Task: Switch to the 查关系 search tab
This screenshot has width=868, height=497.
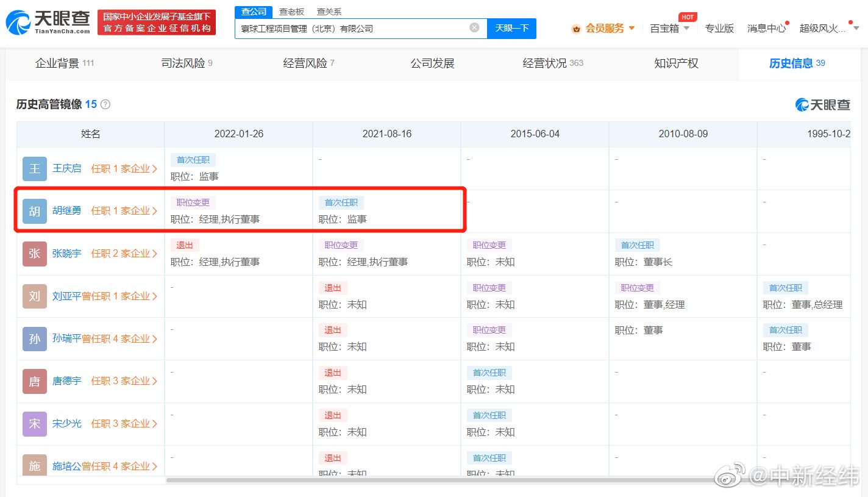Action: pos(329,12)
